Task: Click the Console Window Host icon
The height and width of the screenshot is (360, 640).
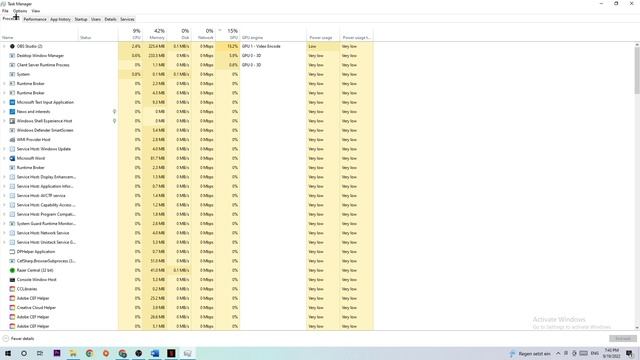Action: [x=12, y=280]
